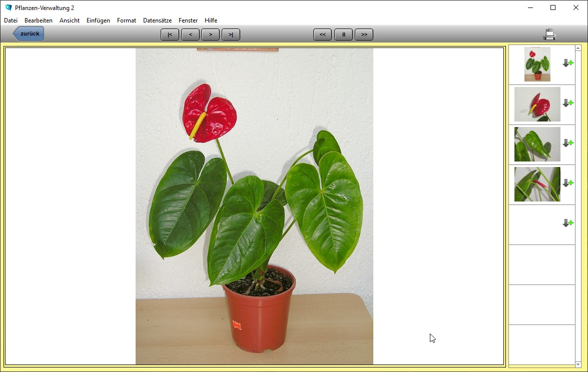Click the import arrow beside the fourth thumbnail
The image size is (588, 372).
click(567, 183)
